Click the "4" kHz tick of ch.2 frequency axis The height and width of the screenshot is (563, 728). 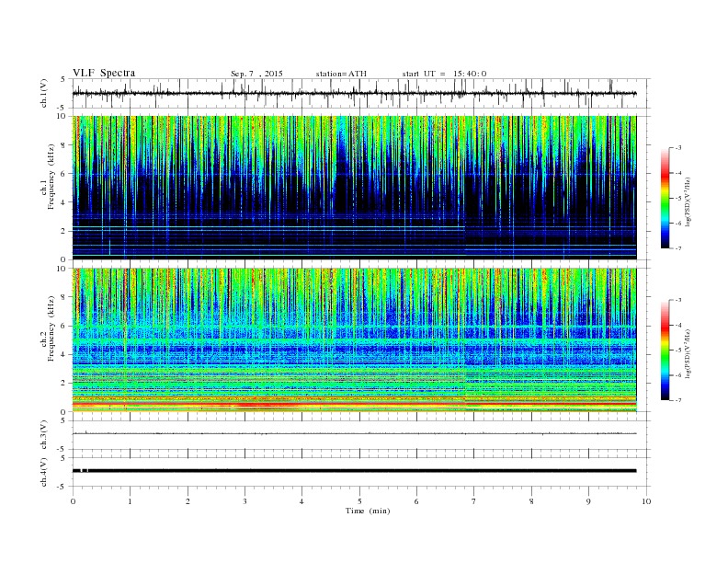63,354
